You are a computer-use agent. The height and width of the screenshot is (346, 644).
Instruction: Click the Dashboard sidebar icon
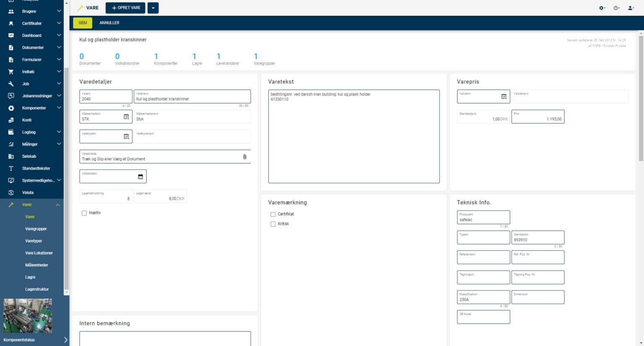pos(11,36)
